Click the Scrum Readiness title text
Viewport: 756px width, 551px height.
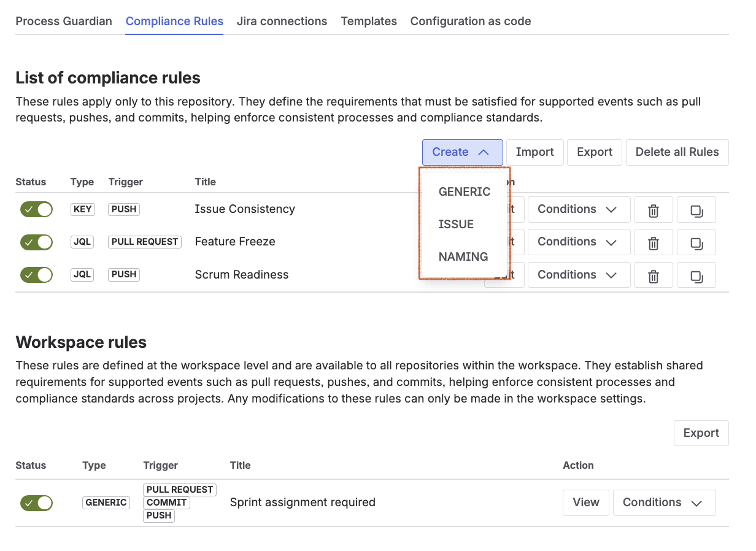[242, 275]
